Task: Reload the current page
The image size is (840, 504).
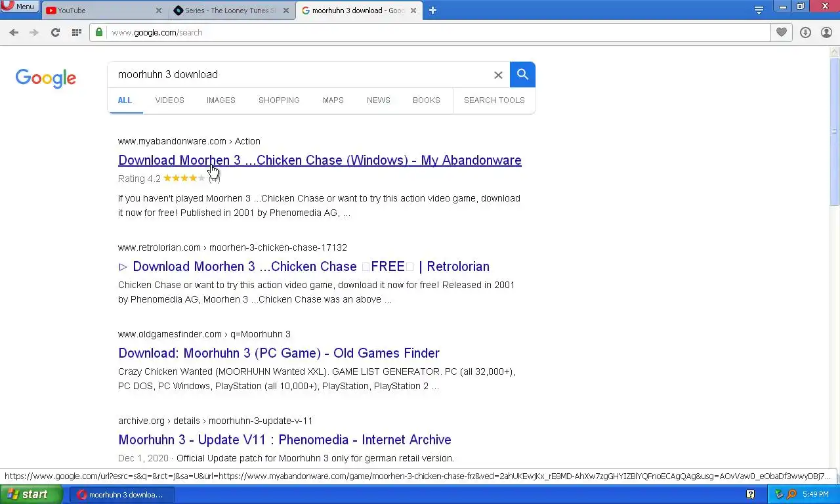Action: (x=55, y=32)
